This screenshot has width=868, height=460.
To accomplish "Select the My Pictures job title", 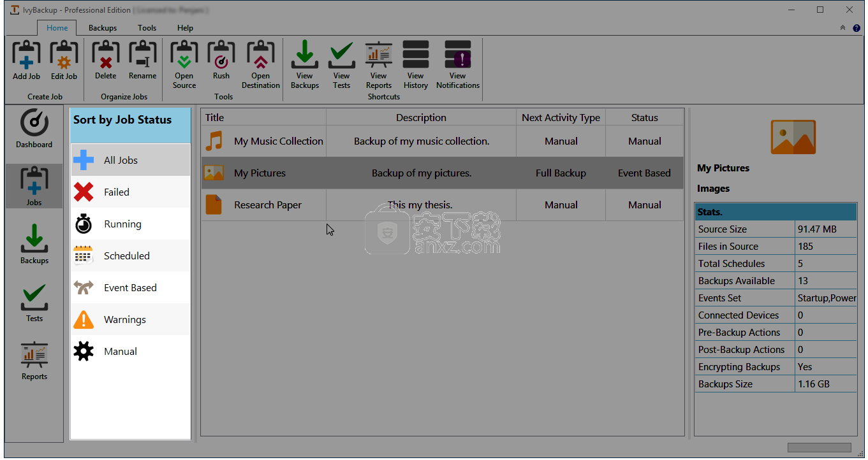I will point(260,173).
